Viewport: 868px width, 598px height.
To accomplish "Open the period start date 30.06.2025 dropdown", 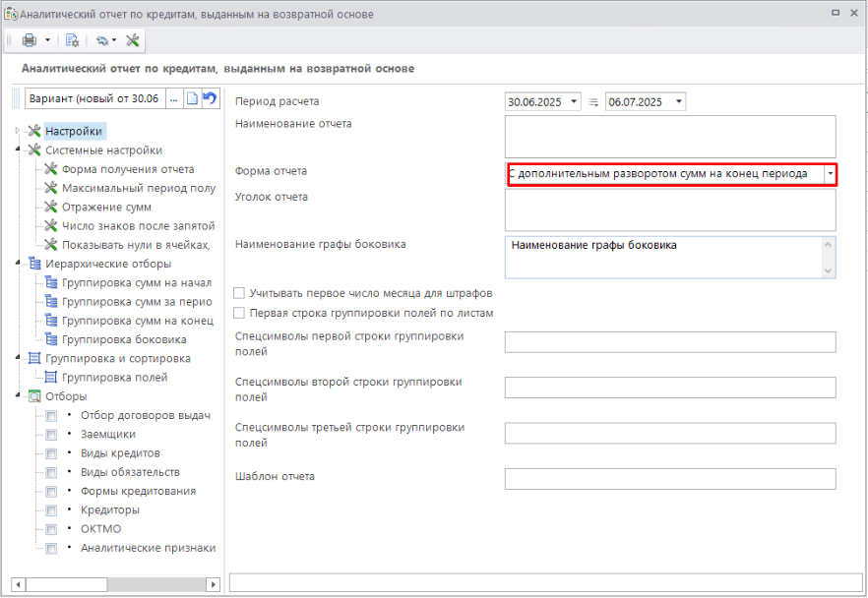I will [x=574, y=101].
